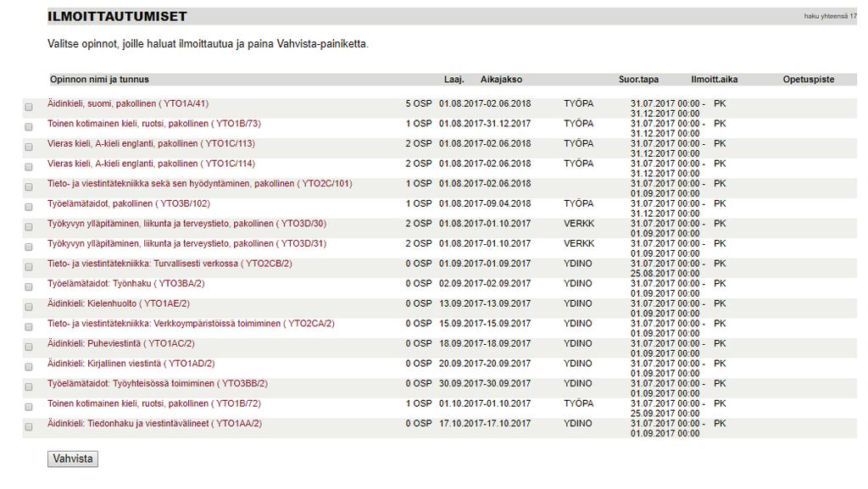Click the 'Opinnon nimi ja tunnus' column header

[100, 79]
